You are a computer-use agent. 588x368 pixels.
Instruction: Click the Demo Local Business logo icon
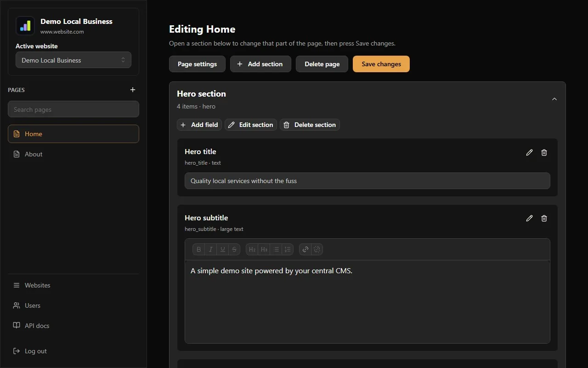click(x=25, y=26)
